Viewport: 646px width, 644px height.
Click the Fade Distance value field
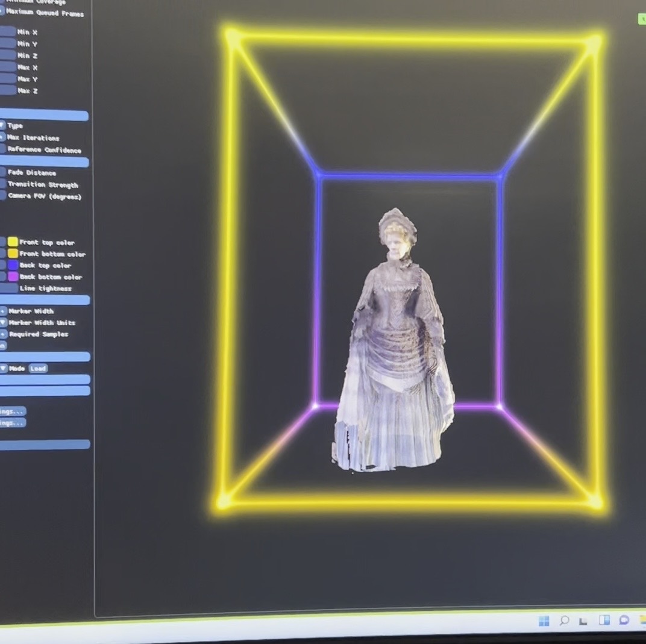(x=2, y=172)
